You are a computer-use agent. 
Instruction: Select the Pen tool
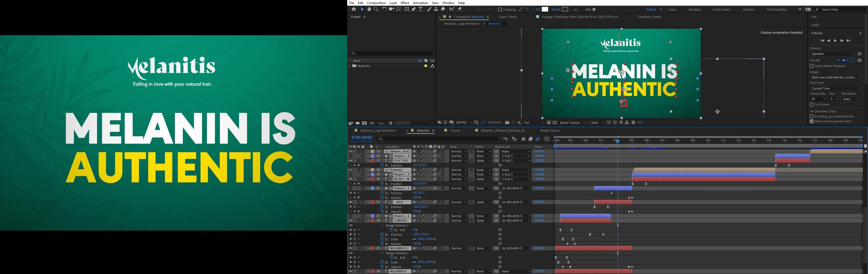414,9
